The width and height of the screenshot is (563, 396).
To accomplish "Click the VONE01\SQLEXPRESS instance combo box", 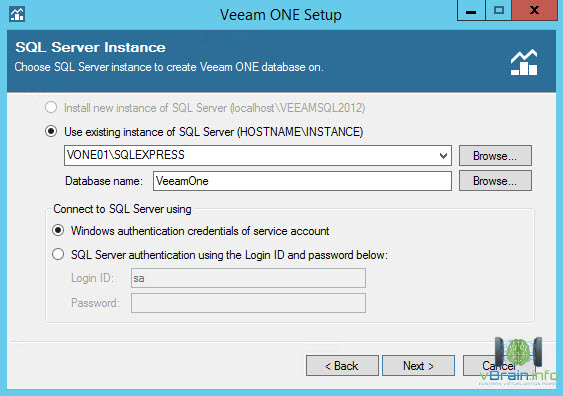I will click(x=257, y=155).
